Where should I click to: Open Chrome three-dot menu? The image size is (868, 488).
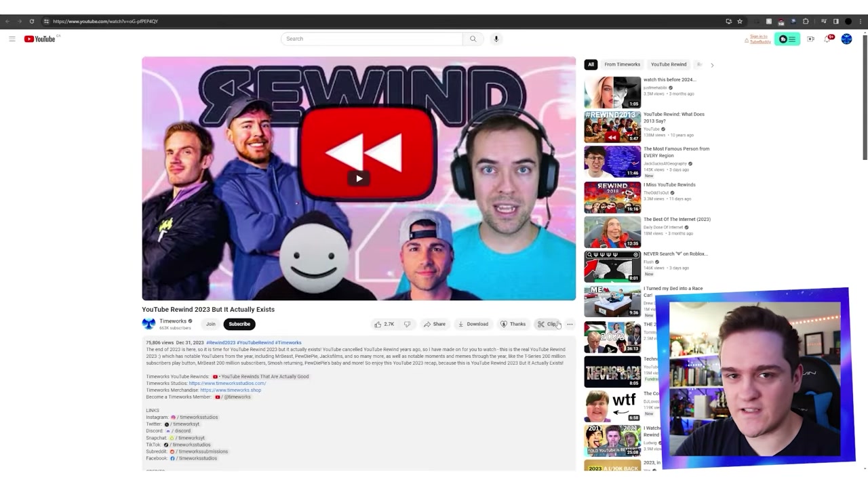pyautogui.click(x=860, y=21)
